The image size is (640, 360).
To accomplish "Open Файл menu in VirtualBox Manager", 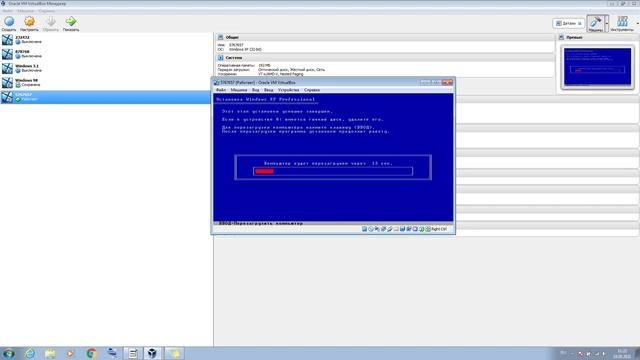I will coord(7,11).
